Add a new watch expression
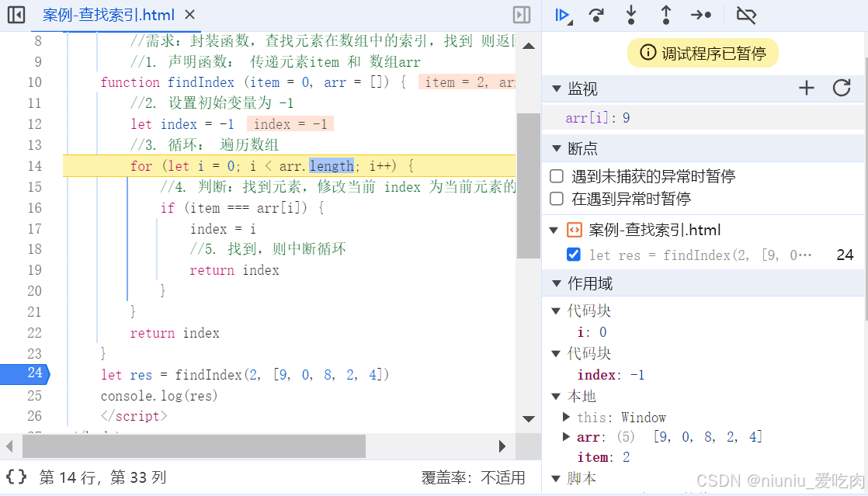 click(x=807, y=88)
